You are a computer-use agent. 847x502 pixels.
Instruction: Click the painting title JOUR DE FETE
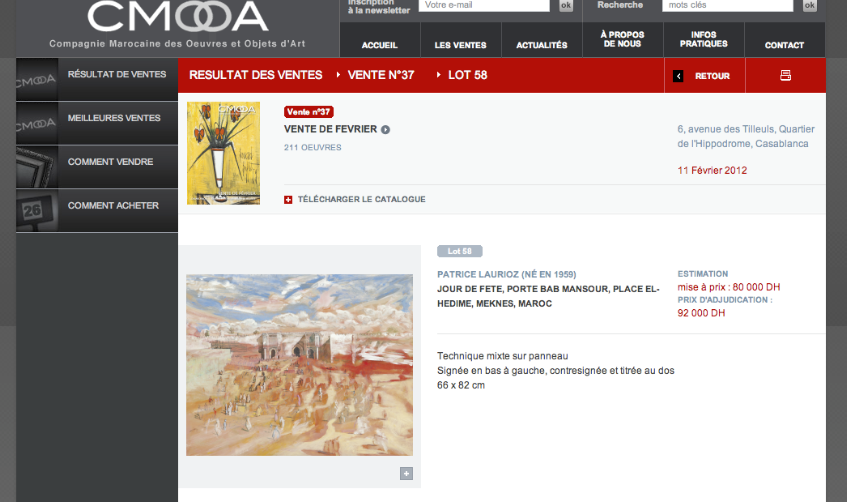click(548, 296)
